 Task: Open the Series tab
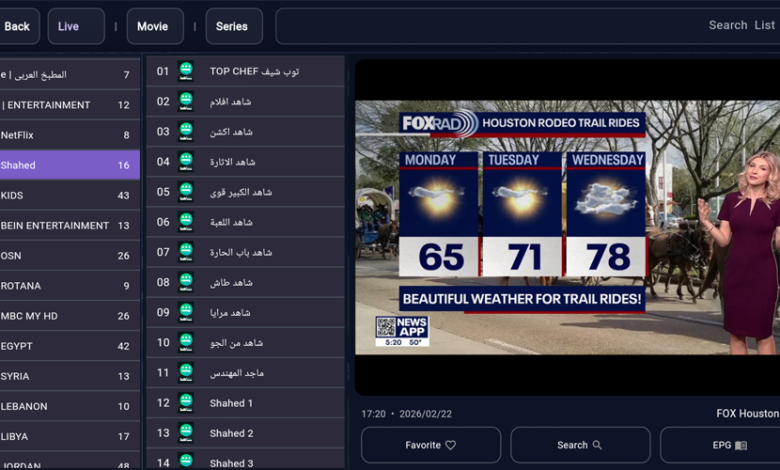tap(233, 26)
